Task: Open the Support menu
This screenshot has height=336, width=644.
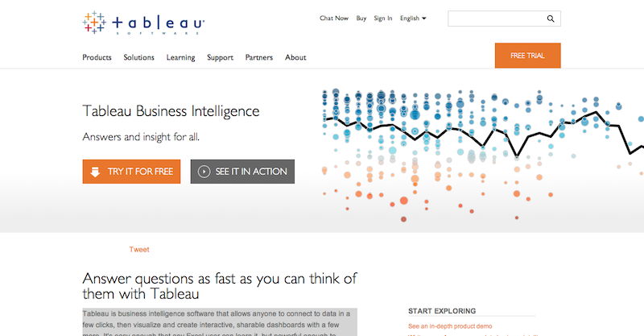Action: [x=220, y=57]
